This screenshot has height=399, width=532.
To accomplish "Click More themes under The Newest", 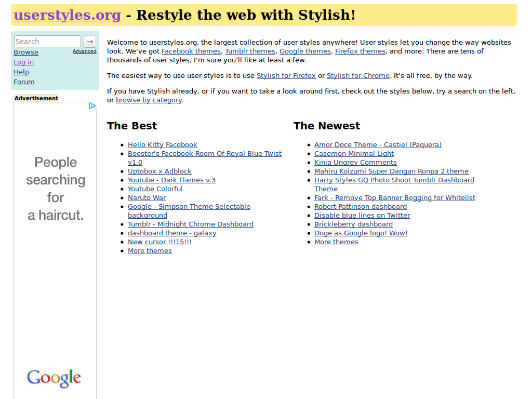I will click(x=336, y=242).
